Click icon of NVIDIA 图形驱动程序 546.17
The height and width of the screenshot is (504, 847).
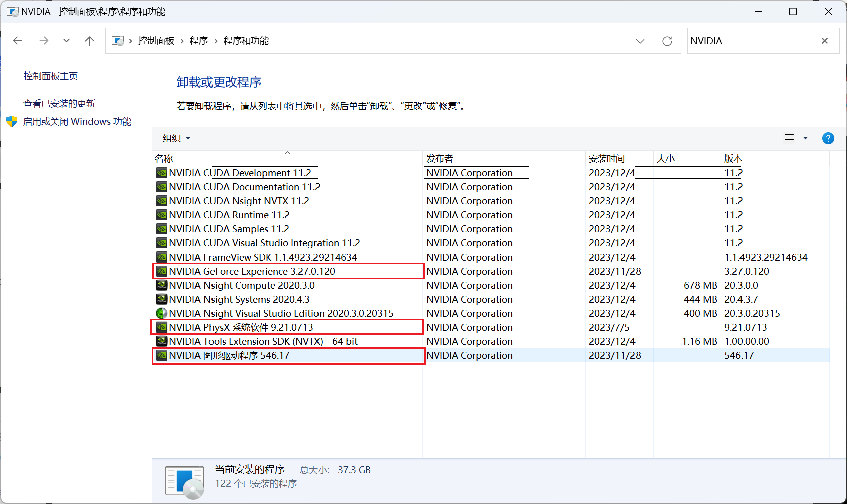pyautogui.click(x=162, y=356)
